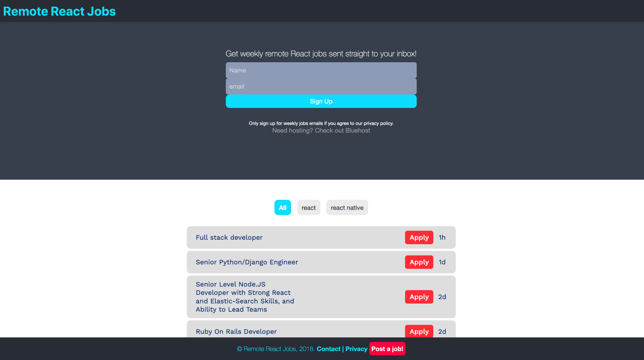This screenshot has width=644, height=360.
Task: Click Apply button for Senior Level Node.JS Developer
Action: [419, 297]
